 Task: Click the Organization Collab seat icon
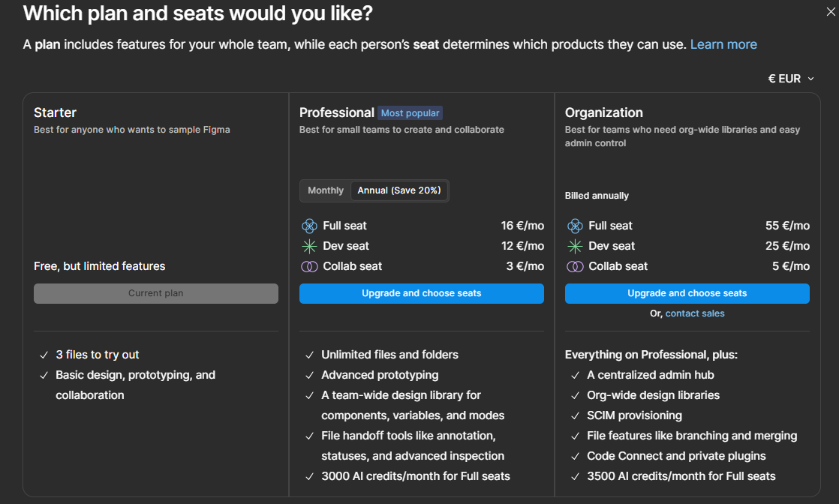pyautogui.click(x=575, y=266)
